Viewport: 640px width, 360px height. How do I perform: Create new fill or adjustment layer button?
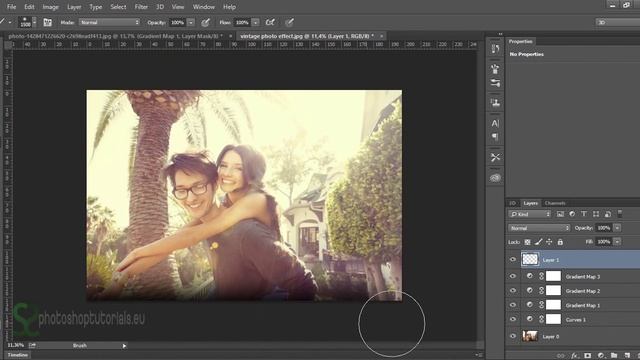coord(600,356)
